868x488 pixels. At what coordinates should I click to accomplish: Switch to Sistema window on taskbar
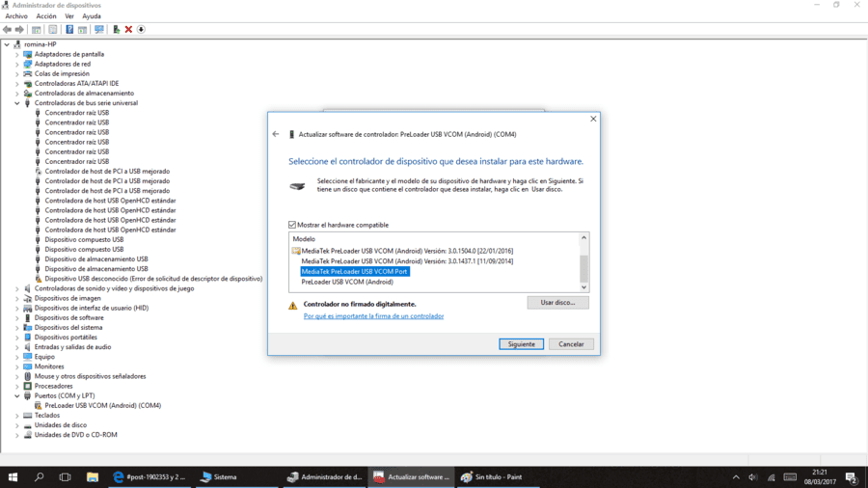click(235, 477)
